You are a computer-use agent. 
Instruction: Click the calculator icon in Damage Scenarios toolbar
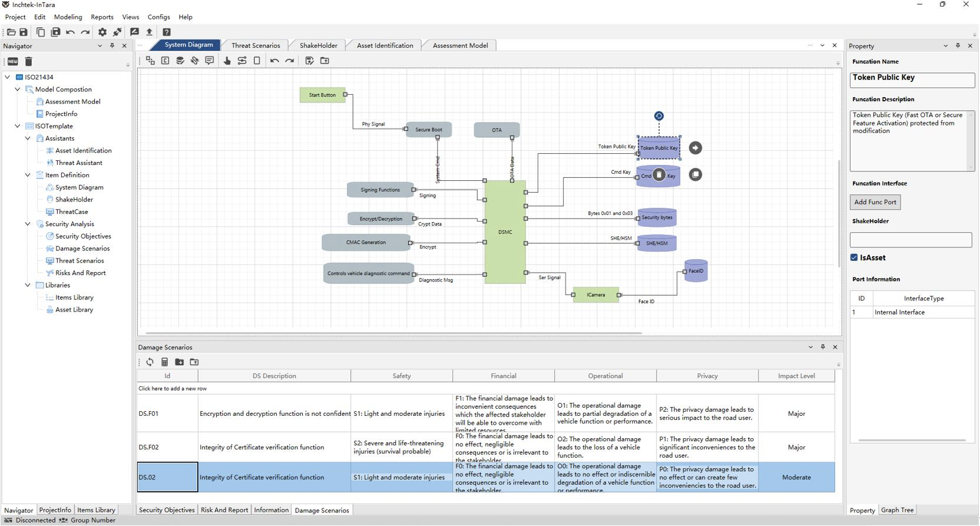click(x=165, y=362)
